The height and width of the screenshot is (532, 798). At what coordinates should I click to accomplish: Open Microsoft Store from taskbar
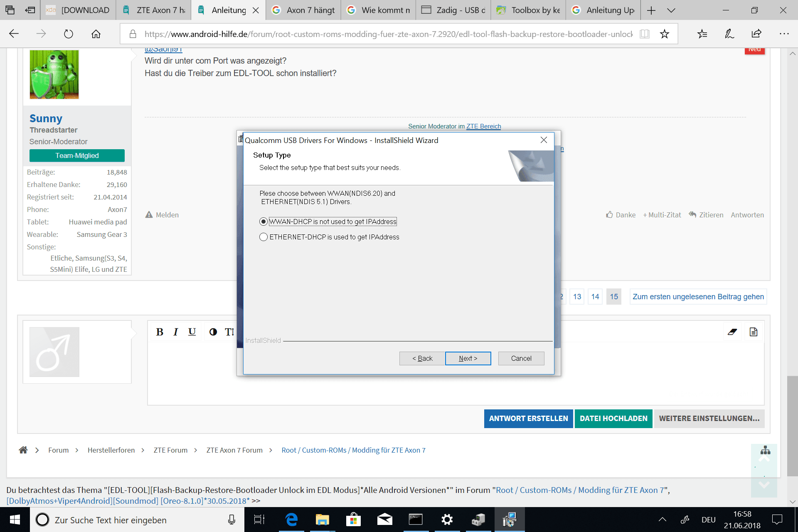(353, 520)
